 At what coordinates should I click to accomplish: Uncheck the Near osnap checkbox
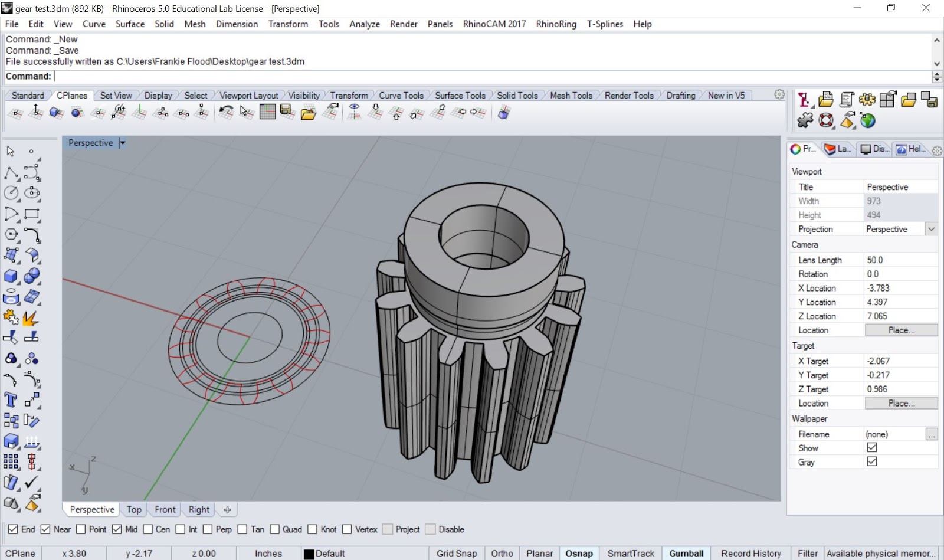click(45, 529)
